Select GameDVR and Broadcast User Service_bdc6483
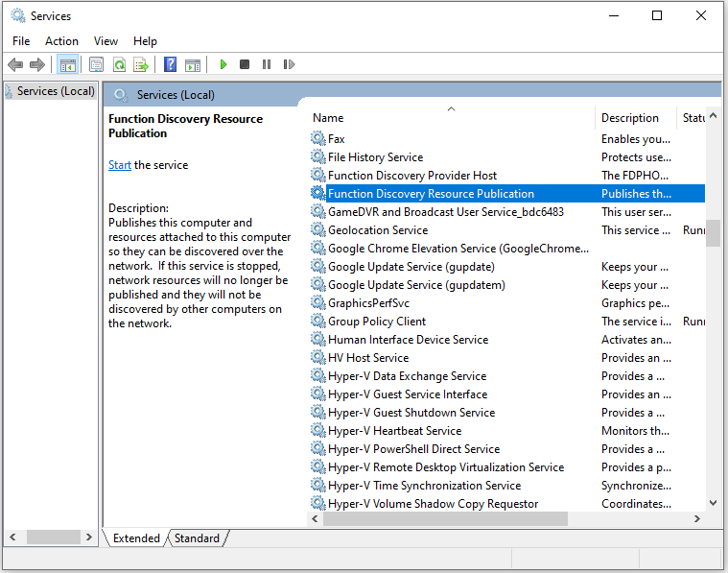 (x=507, y=211)
